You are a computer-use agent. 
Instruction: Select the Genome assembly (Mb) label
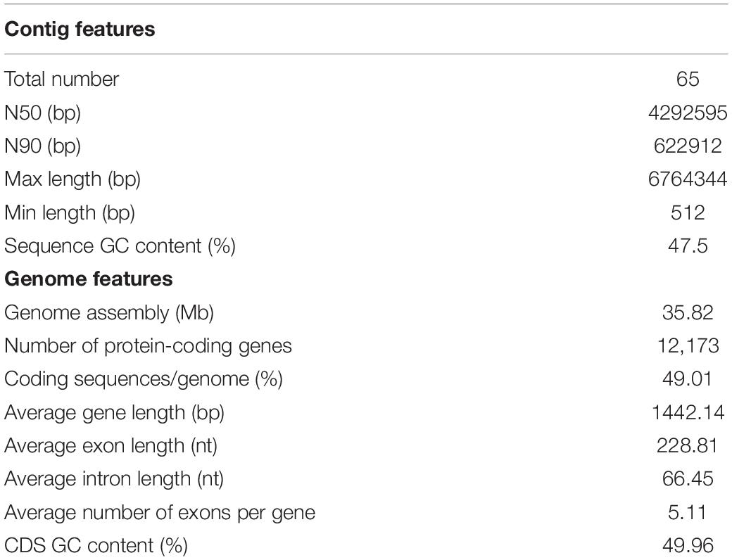click(x=109, y=312)
